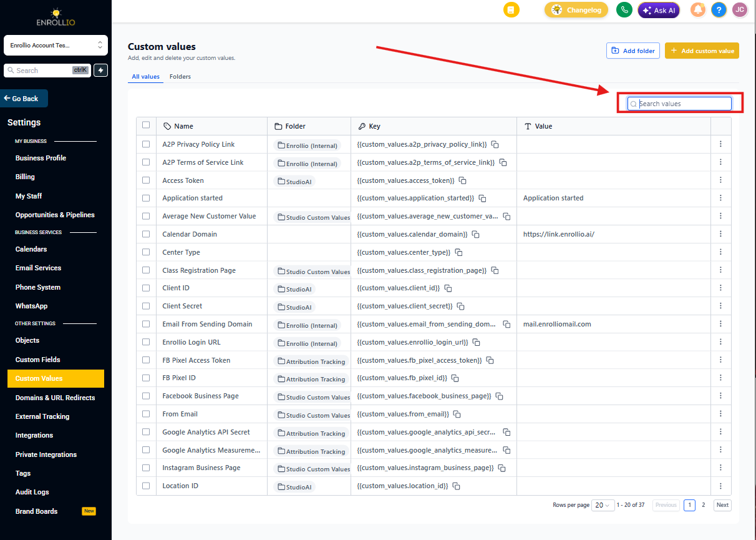Copy the access_token key
The image size is (756, 540).
(463, 180)
